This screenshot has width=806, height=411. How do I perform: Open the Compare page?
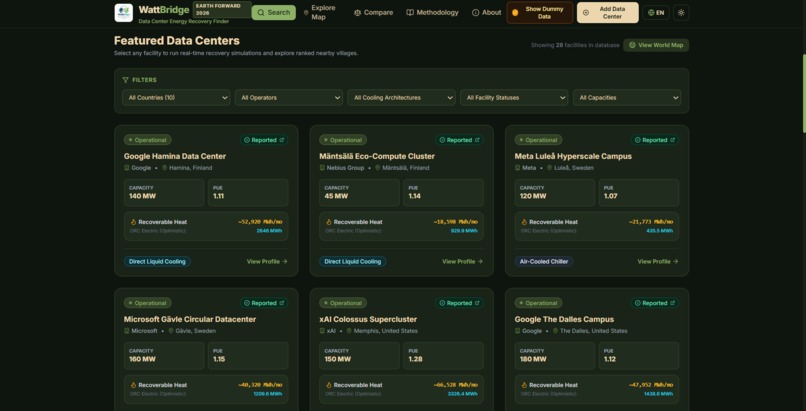pos(374,12)
